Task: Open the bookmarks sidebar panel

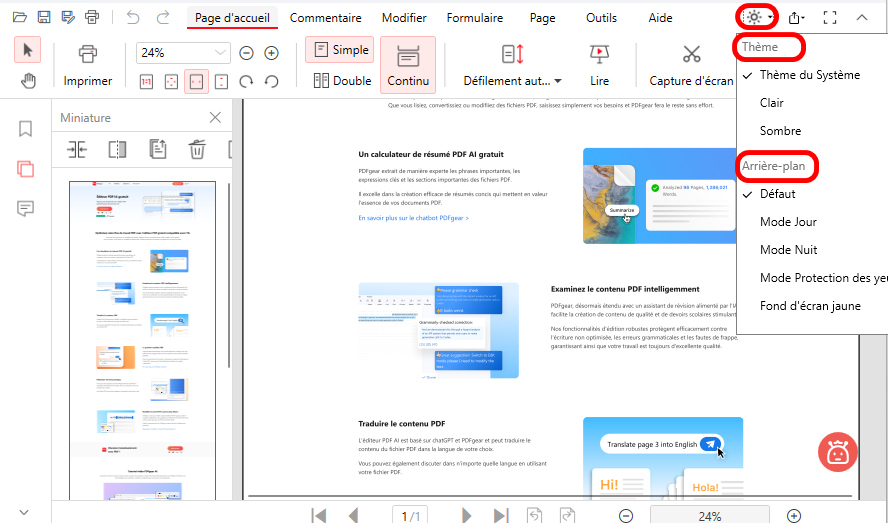Action: [x=25, y=129]
